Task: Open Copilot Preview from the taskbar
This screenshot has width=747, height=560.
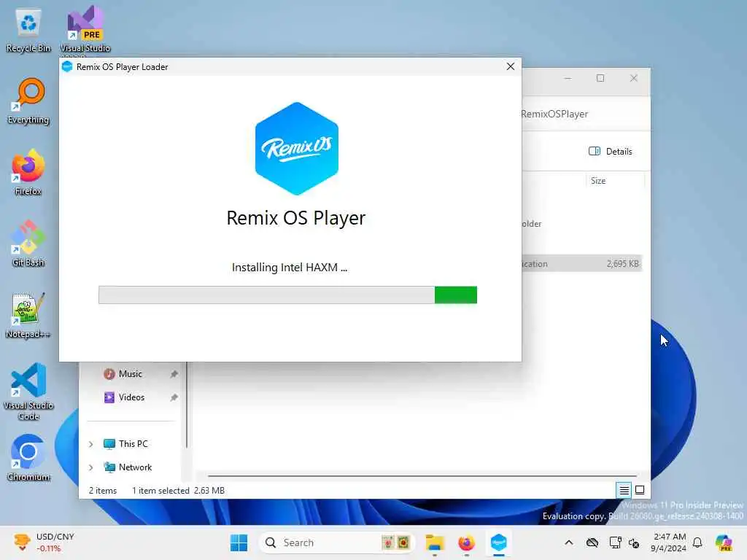Action: (x=724, y=542)
